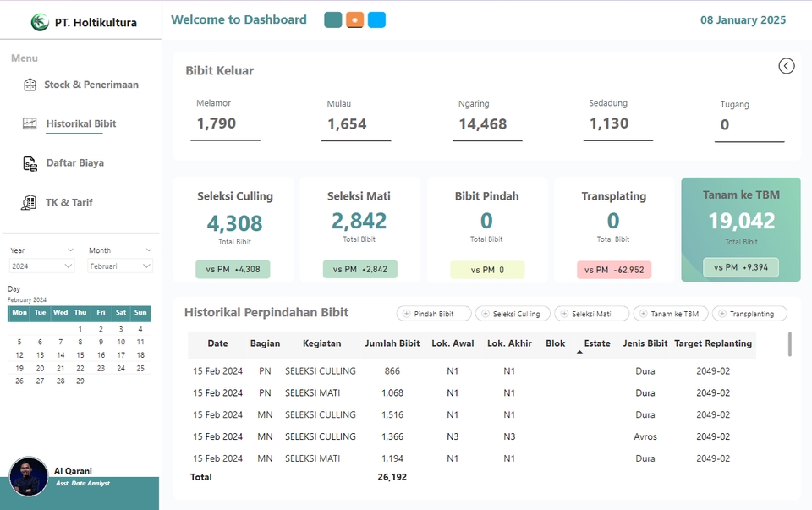Pick February 15 on the calendar
The image size is (812, 510).
(81, 355)
